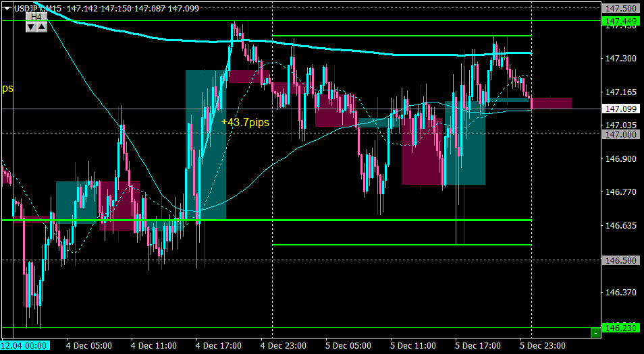Open the chart dropdown triangle beside USDJPY

(x=7, y=8)
